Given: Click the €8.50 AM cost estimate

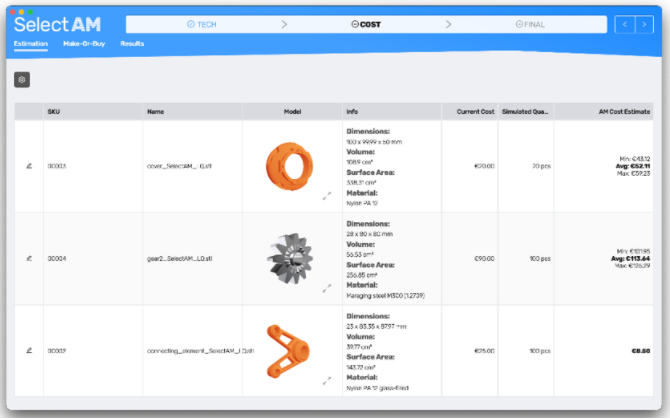Looking at the screenshot, I should [641, 351].
